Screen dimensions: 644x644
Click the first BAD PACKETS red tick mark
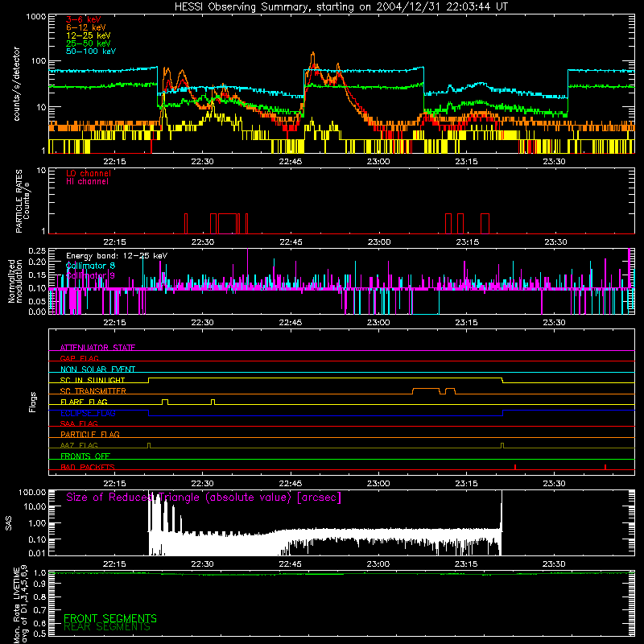pos(515,467)
